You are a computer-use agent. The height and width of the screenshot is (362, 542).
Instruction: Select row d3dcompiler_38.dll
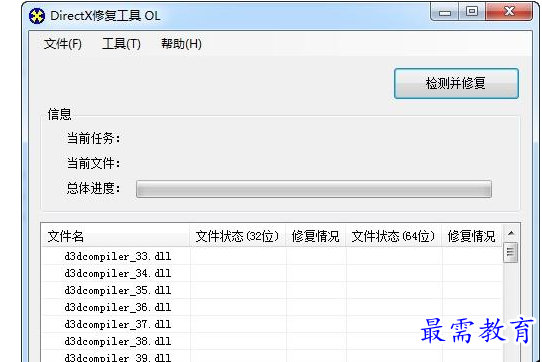coord(272,341)
